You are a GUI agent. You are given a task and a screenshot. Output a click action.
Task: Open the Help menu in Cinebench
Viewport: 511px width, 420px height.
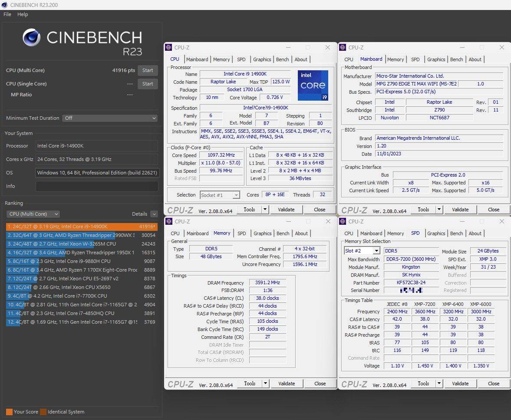[23, 14]
